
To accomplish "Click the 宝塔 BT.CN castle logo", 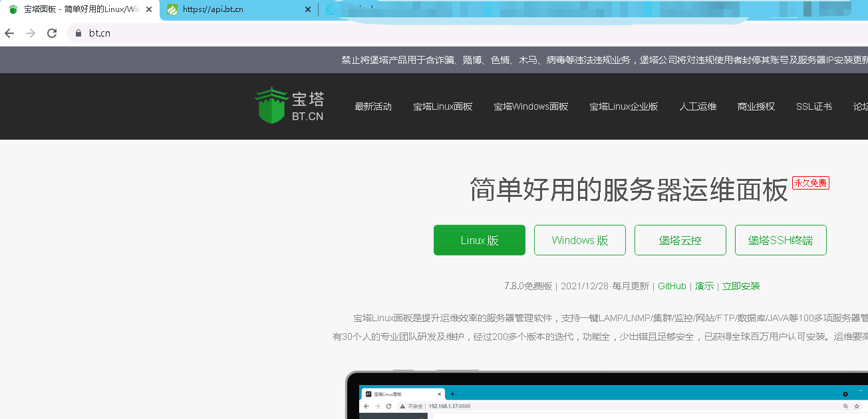I will click(289, 105).
